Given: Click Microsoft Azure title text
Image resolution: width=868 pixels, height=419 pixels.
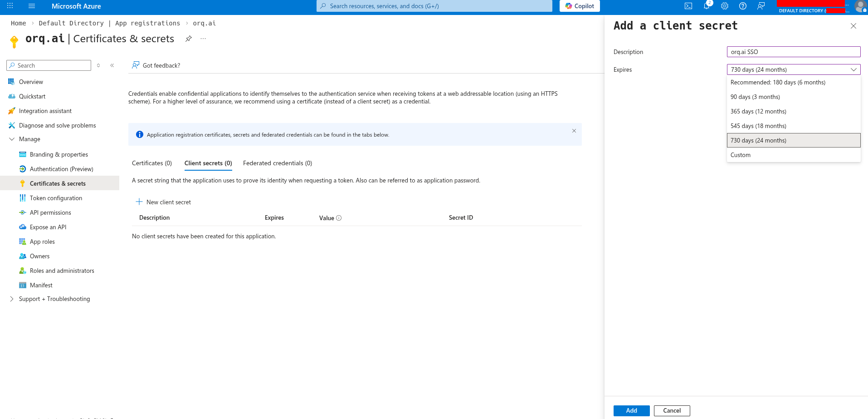Looking at the screenshot, I should click(76, 6).
